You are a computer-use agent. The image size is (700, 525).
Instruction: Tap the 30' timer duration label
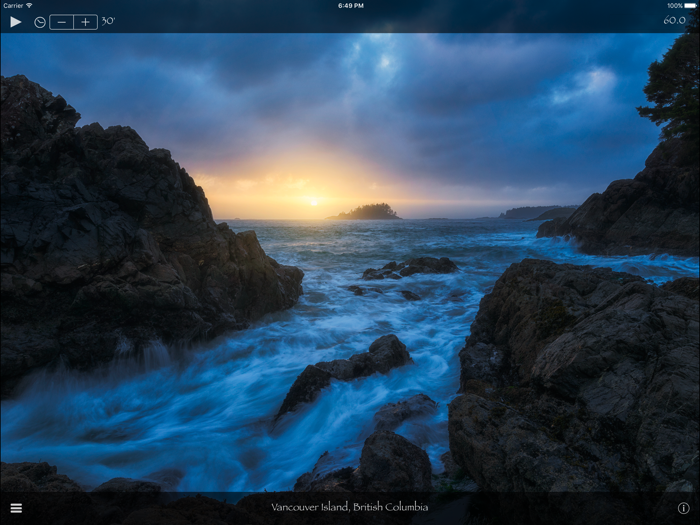coord(108,21)
